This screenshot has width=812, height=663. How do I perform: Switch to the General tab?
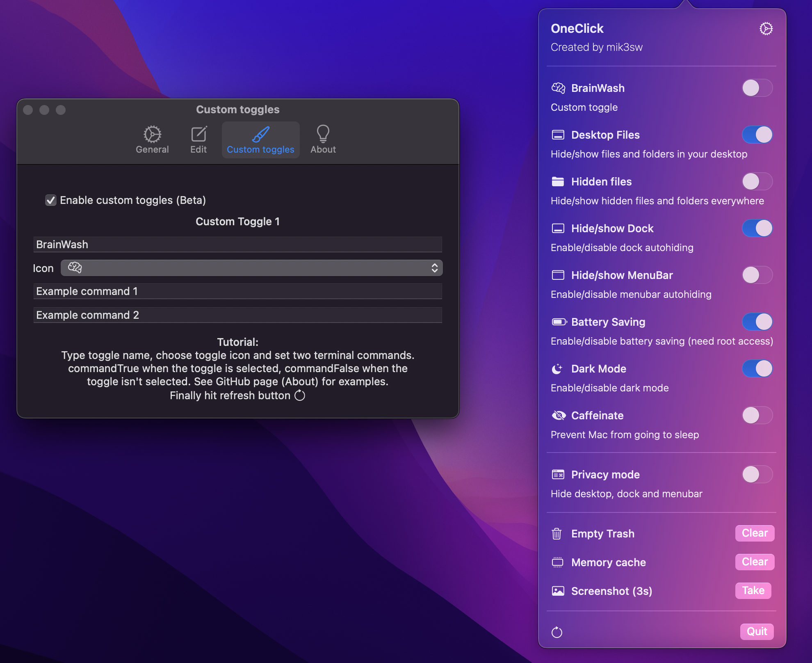152,140
